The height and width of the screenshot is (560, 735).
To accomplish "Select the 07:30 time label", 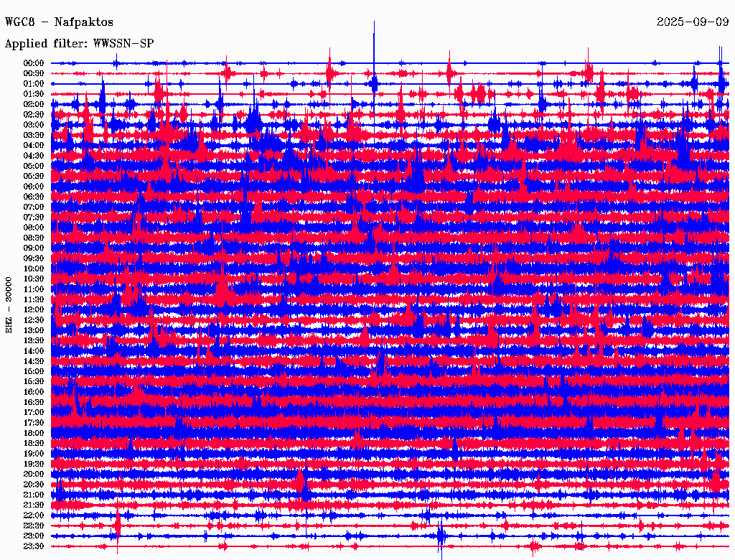I will click(x=34, y=218).
